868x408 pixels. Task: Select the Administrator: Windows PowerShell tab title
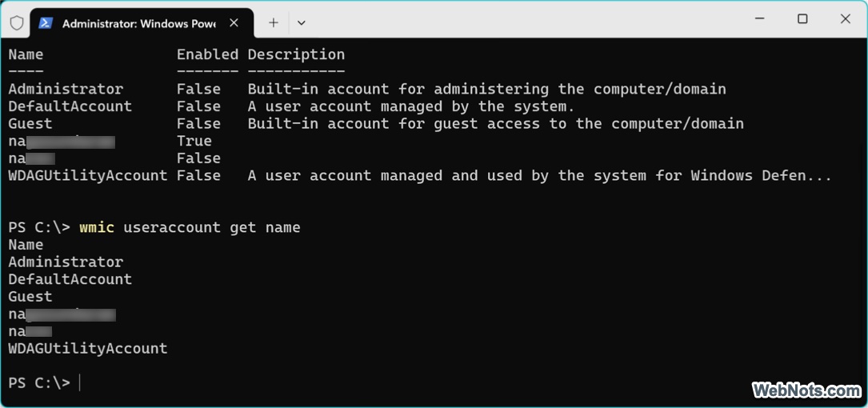[138, 23]
